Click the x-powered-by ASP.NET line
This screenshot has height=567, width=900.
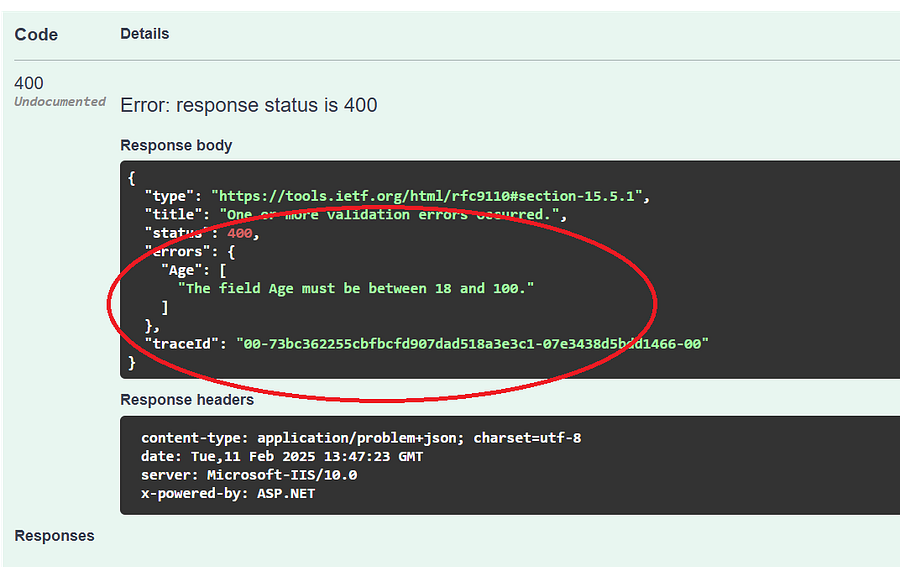(x=228, y=494)
